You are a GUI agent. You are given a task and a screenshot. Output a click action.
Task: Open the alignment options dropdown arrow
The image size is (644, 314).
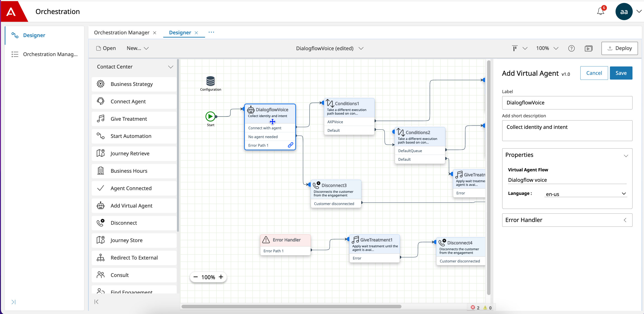click(525, 49)
